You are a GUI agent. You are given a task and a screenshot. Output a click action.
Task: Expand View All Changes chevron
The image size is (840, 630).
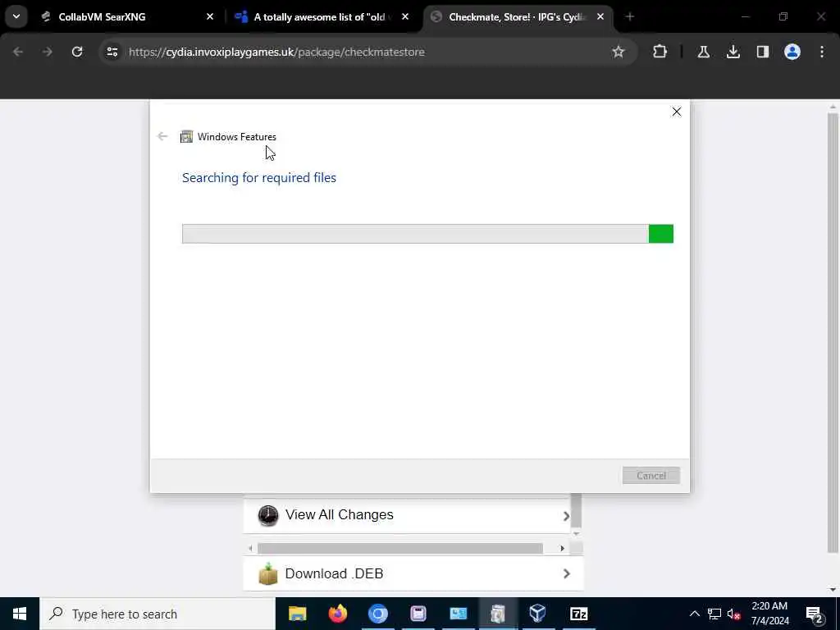tap(566, 516)
